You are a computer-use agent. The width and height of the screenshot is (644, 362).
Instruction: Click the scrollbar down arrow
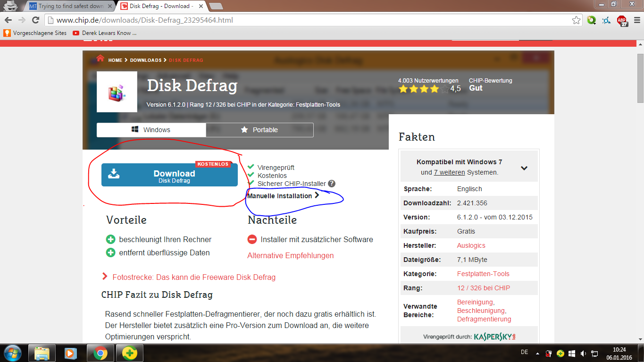click(x=640, y=338)
